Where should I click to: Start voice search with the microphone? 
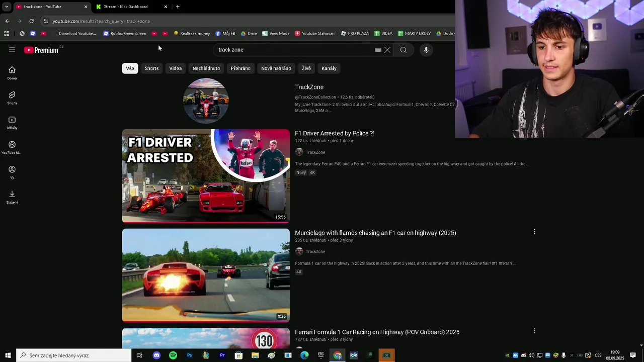[x=426, y=50]
